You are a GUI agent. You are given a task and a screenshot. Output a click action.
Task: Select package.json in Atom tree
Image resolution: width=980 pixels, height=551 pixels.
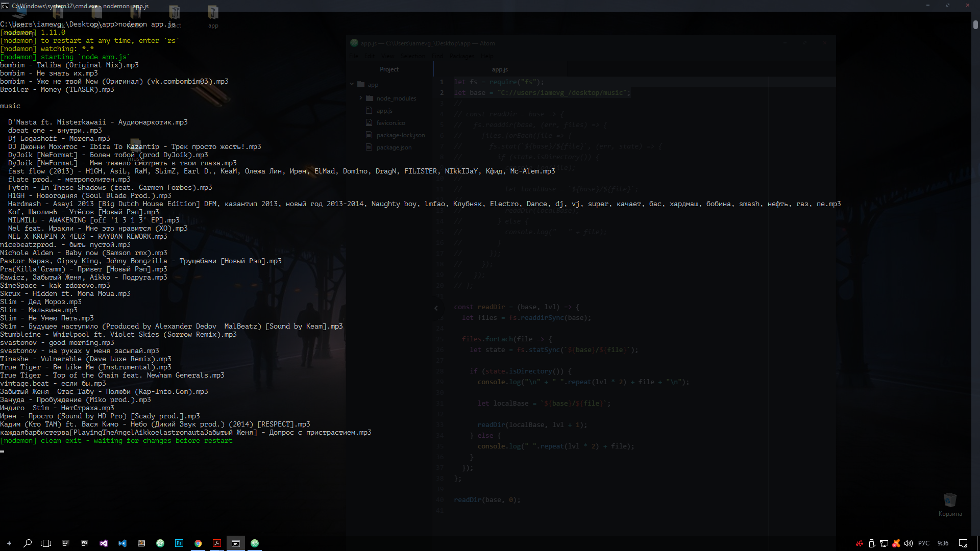click(x=394, y=147)
